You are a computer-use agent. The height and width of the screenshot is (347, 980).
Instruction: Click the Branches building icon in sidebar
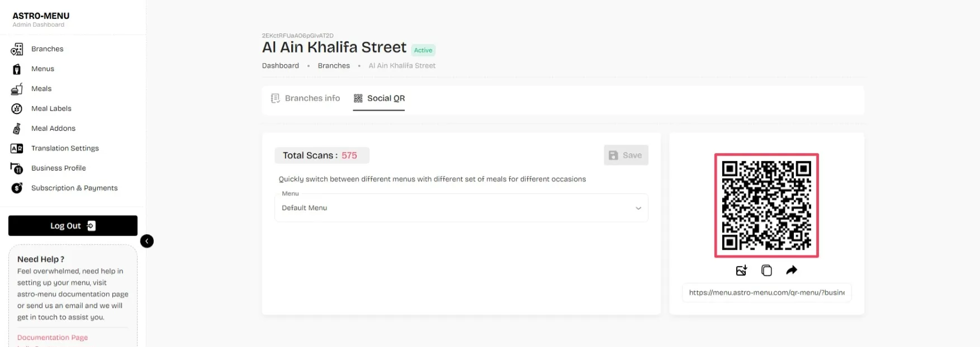[x=17, y=49]
